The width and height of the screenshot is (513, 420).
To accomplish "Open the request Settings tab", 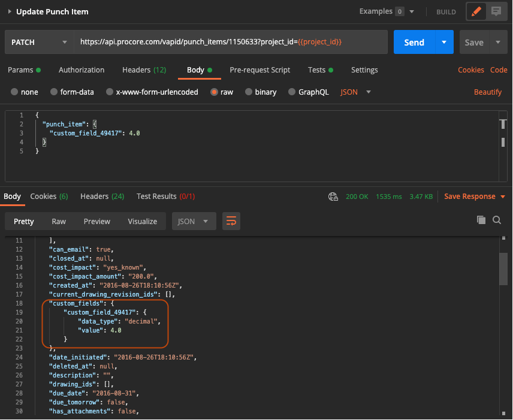I will 364,70.
